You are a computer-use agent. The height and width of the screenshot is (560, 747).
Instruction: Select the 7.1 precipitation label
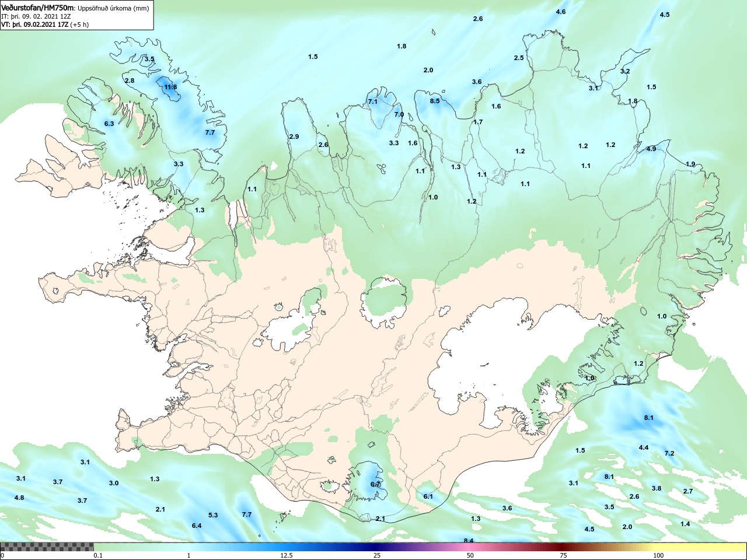click(x=373, y=101)
